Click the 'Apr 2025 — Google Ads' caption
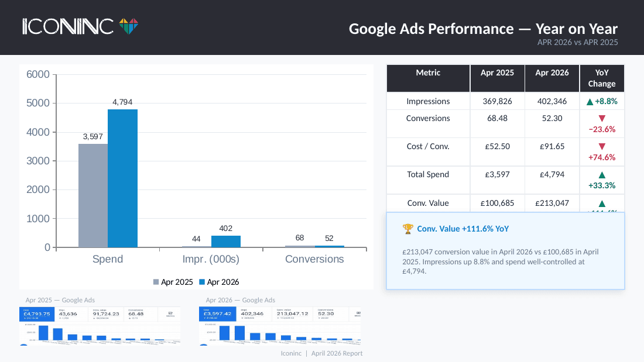 [x=60, y=300]
